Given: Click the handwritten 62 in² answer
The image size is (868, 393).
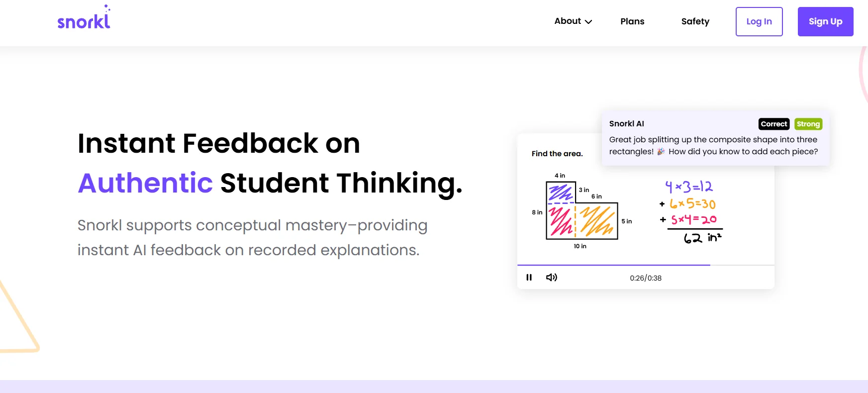Looking at the screenshot, I should [x=702, y=238].
